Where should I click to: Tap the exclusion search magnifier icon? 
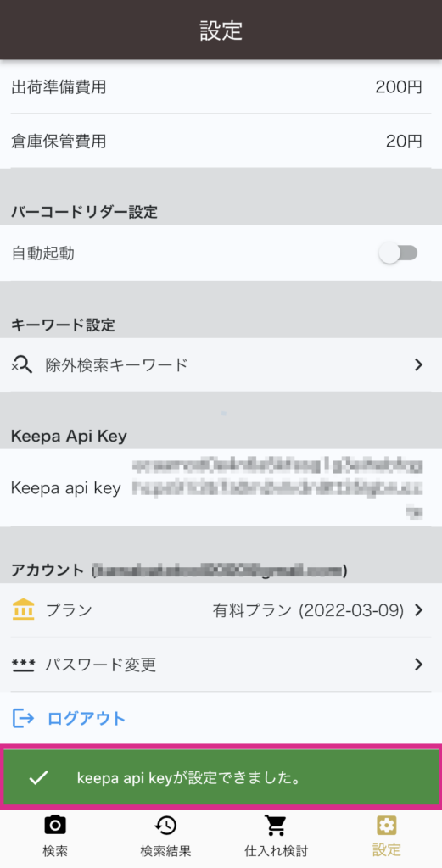click(23, 364)
